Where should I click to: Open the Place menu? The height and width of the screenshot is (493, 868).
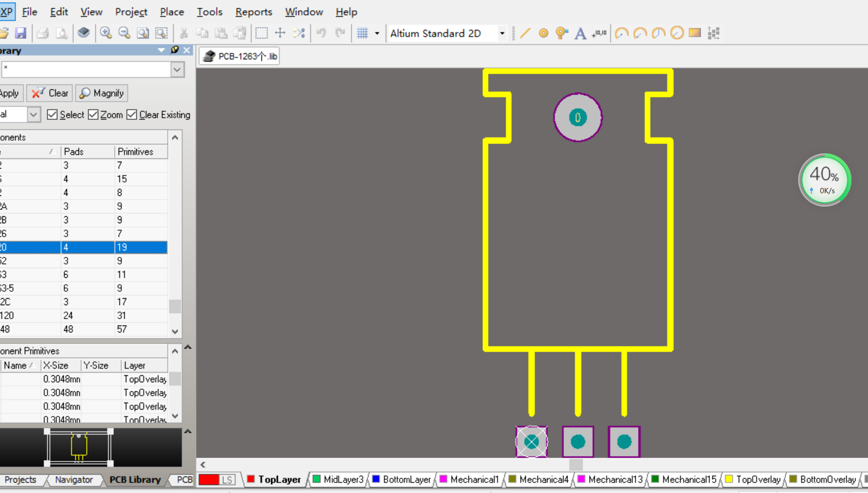point(172,12)
